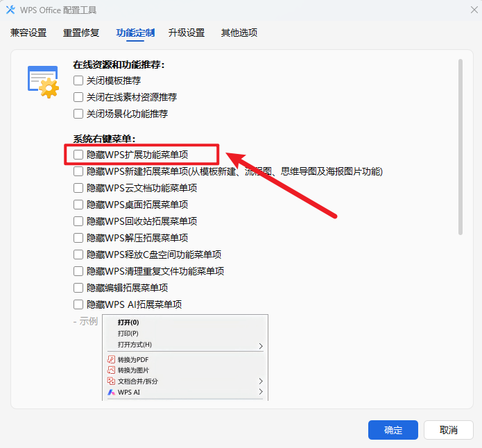
Task: Close the WPS Office 配置工具 window
Action: point(474,10)
